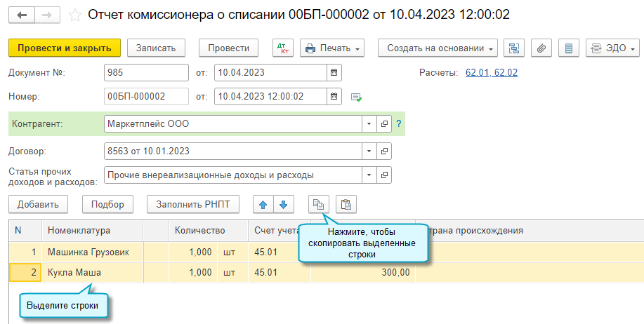
Task: Open calendar for Документ № date
Action: 334,73
